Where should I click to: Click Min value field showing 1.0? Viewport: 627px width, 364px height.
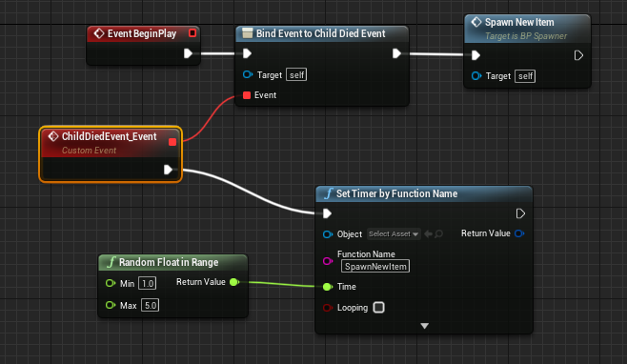147,283
